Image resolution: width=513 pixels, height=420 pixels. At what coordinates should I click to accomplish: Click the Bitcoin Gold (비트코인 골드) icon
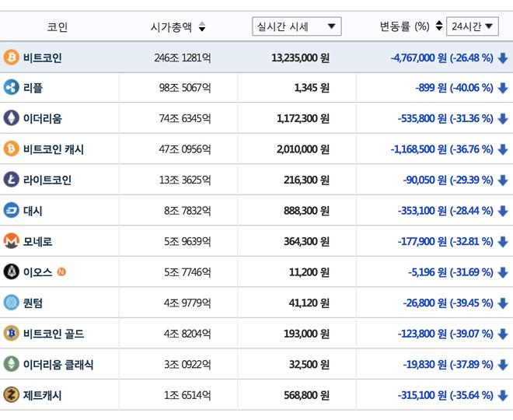pos(11,334)
